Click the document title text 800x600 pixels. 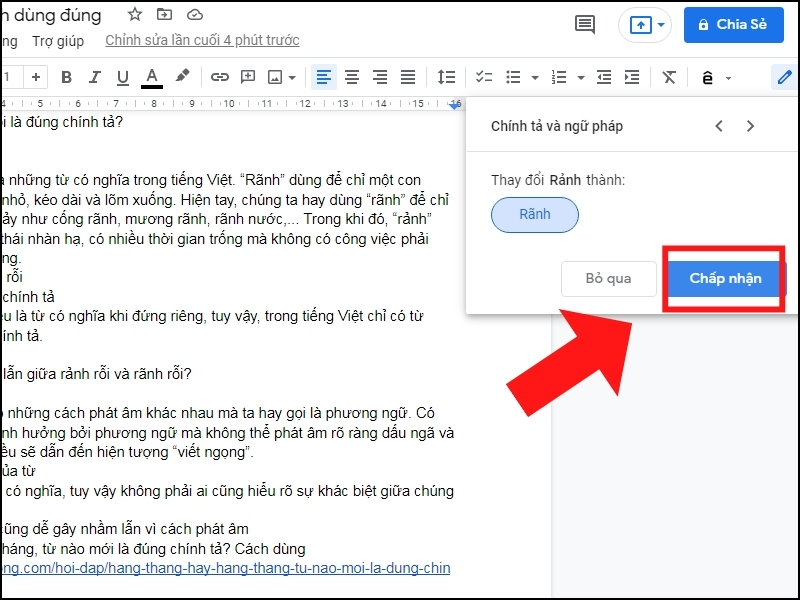[51, 15]
